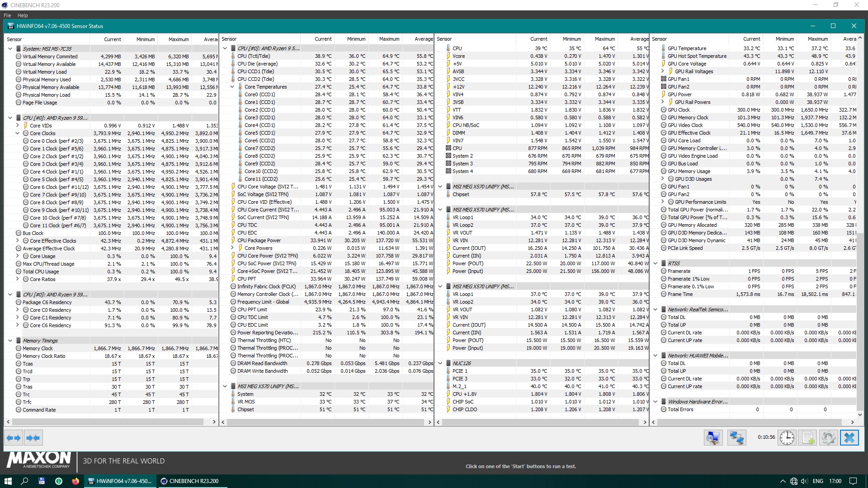This screenshot has height=488, width=868.
Task: Open the File menu
Action: pos(7,15)
